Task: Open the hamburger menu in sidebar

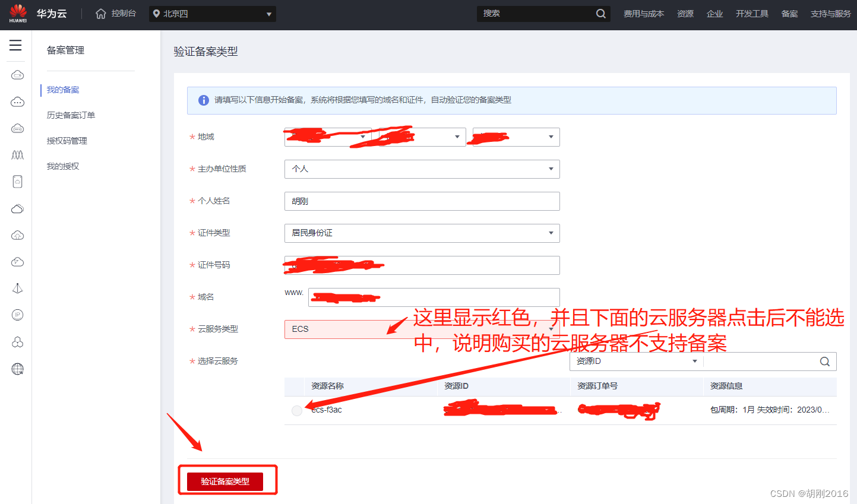Action: pos(15,45)
